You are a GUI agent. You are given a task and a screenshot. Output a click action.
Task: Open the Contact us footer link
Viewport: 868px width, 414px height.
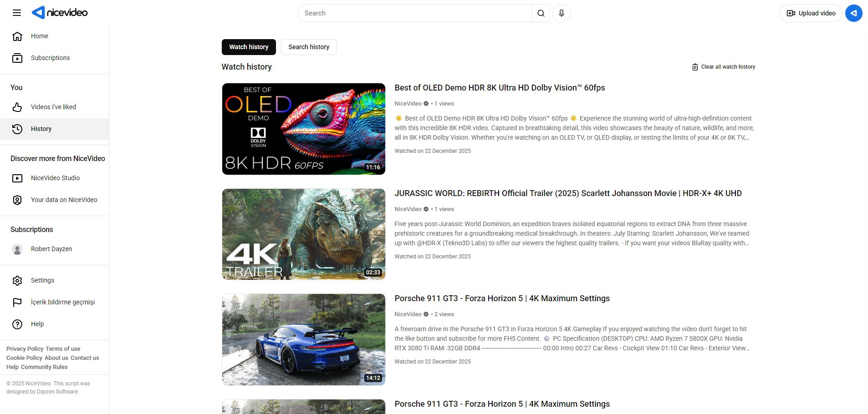(85, 358)
